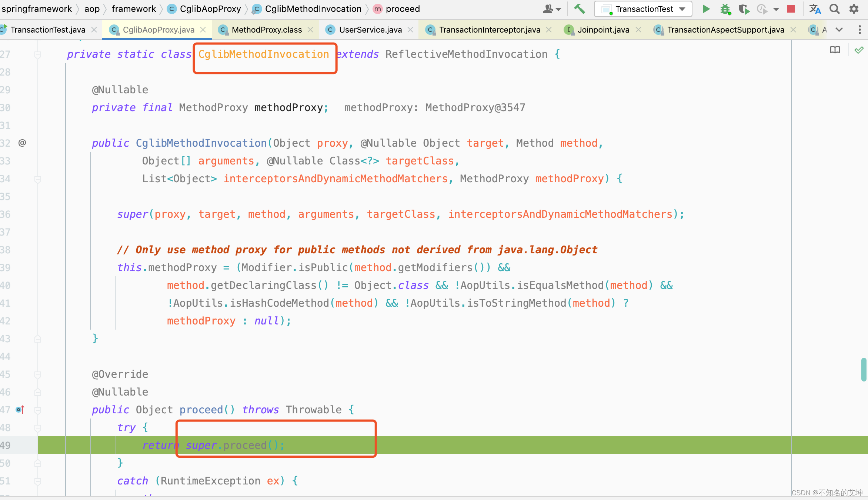Image resolution: width=868 pixels, height=500 pixels.
Task: Collapse the catch block fold marker line 51
Action: pos(37,481)
